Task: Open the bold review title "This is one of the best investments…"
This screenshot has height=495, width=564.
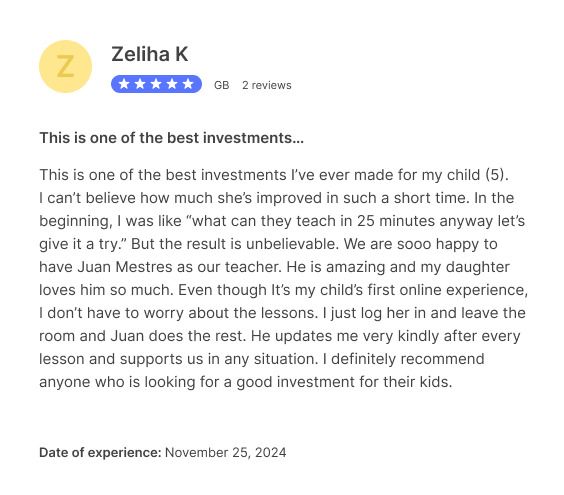Action: [x=172, y=138]
